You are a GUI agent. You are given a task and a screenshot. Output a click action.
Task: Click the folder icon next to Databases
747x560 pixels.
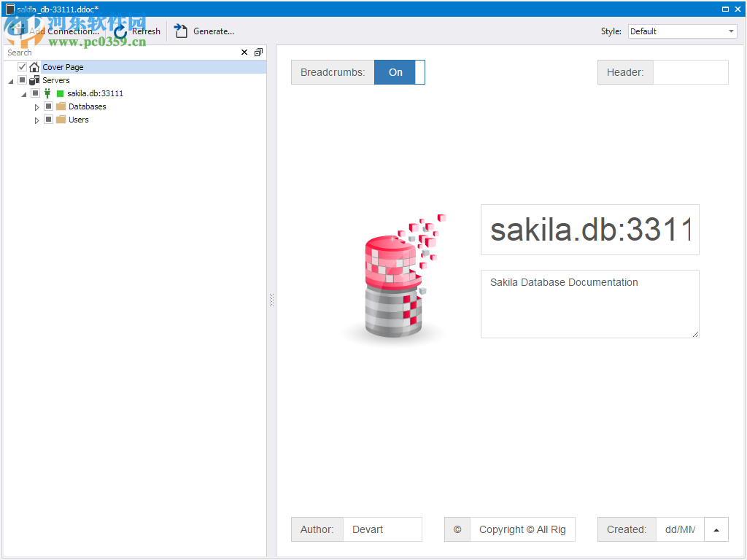coord(60,106)
